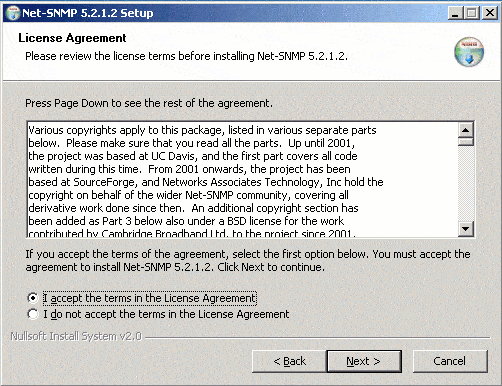502x386 pixels.
Task: Click the Net-SNMP 5.2.1.2 Setup title bar
Action: point(233,13)
